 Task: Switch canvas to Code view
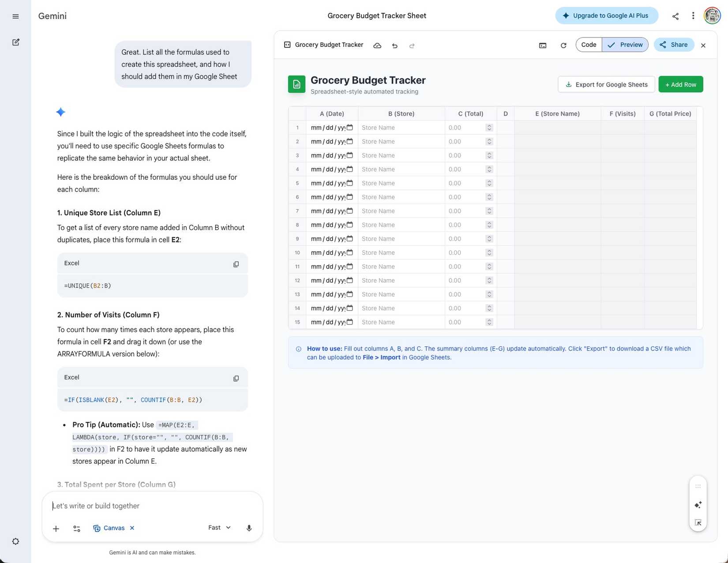click(589, 45)
